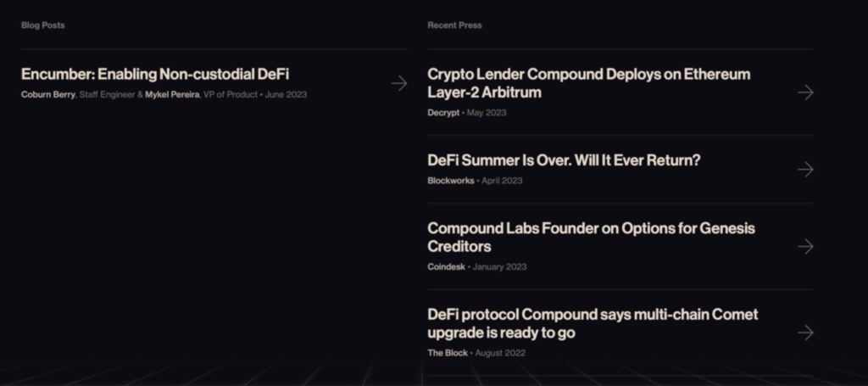Image resolution: width=868 pixels, height=386 pixels.
Task: Click arrow beside Comet upgrade article
Action: tap(805, 333)
